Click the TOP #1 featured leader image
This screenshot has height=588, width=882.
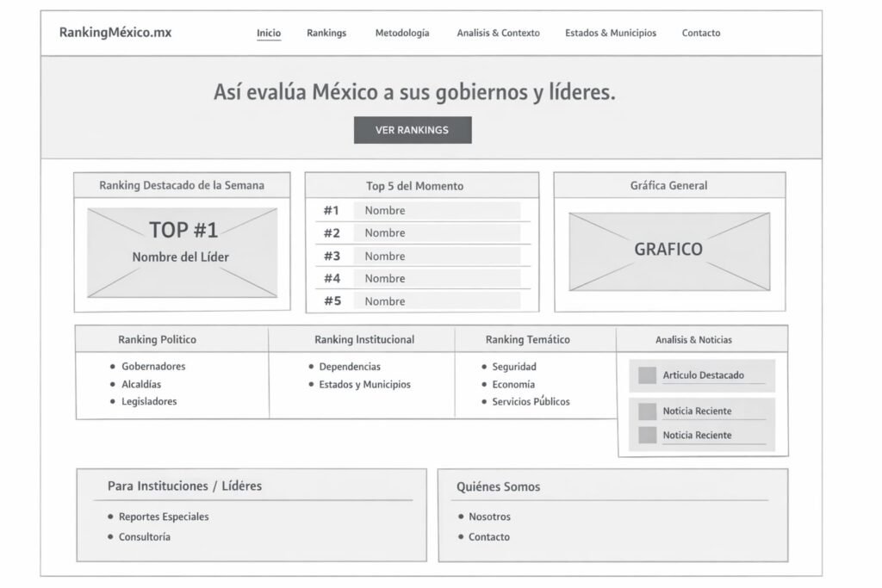[x=182, y=253]
